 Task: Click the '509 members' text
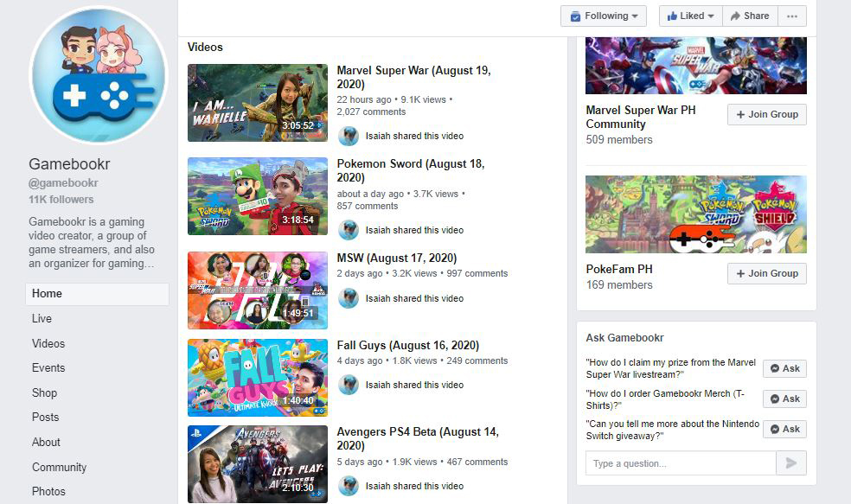coord(619,139)
